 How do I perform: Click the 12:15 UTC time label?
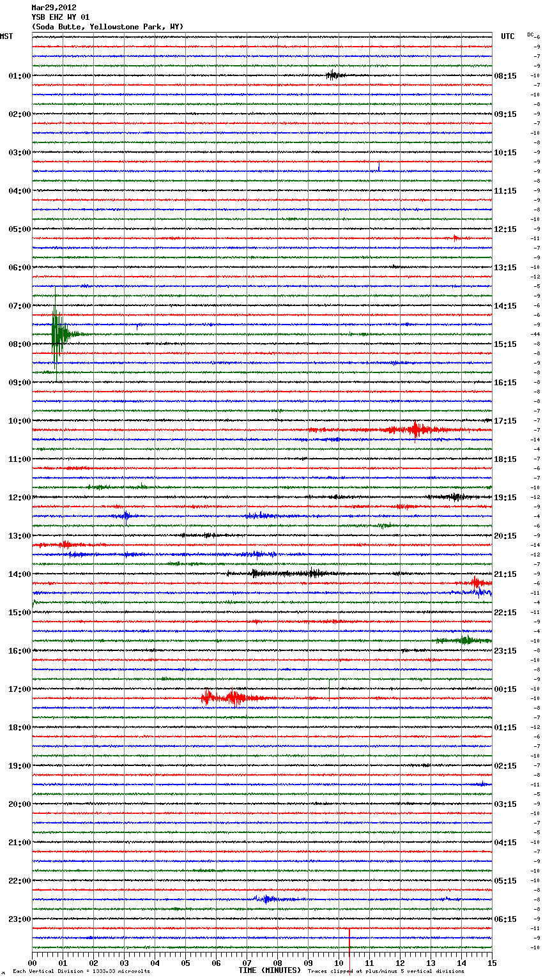tap(505, 229)
